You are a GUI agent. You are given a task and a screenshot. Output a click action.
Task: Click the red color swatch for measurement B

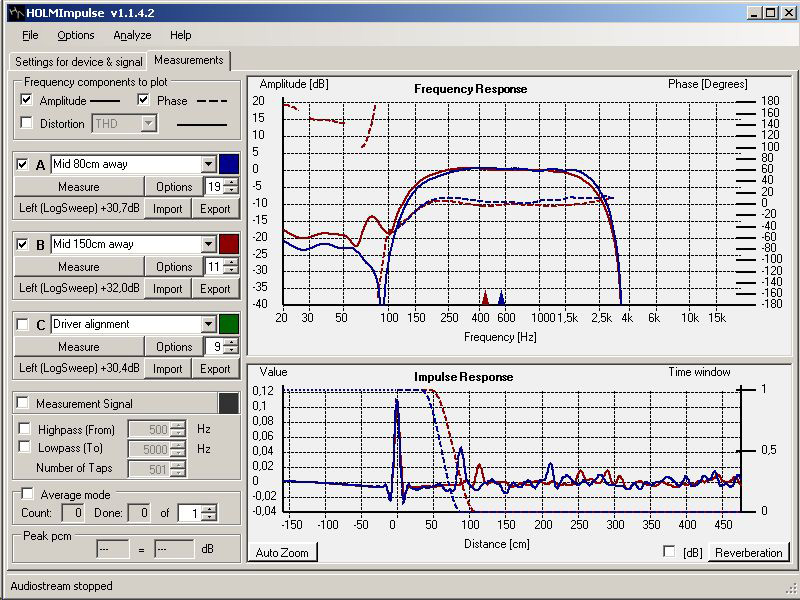tap(229, 244)
